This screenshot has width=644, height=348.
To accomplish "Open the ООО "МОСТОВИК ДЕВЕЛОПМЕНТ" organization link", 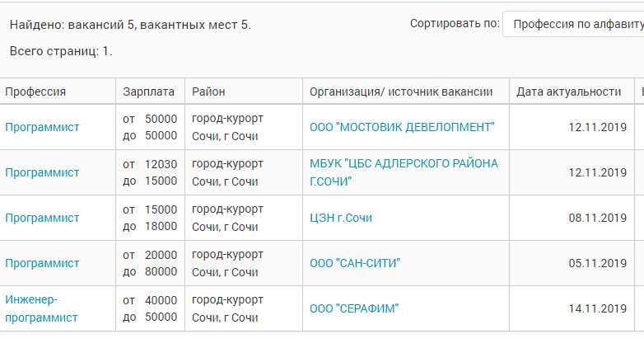I will pos(402,127).
